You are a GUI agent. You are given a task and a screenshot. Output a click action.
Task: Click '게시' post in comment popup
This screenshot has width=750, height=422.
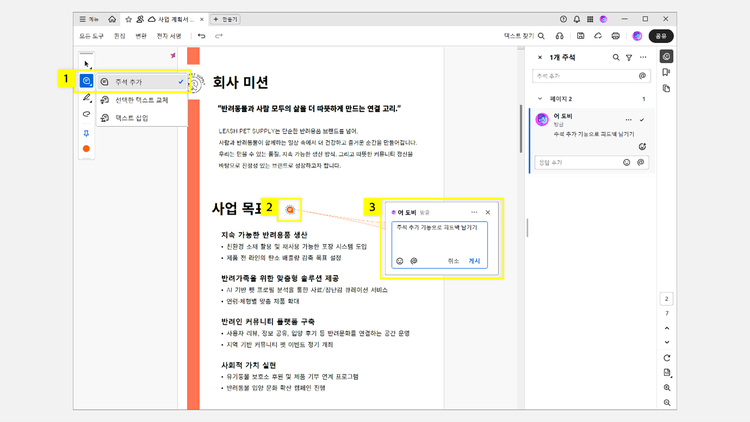tap(474, 261)
